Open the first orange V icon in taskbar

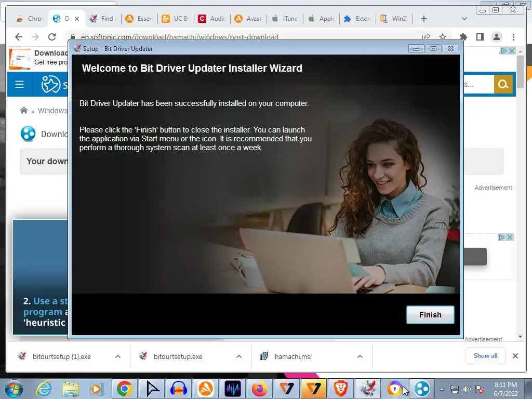287,389
